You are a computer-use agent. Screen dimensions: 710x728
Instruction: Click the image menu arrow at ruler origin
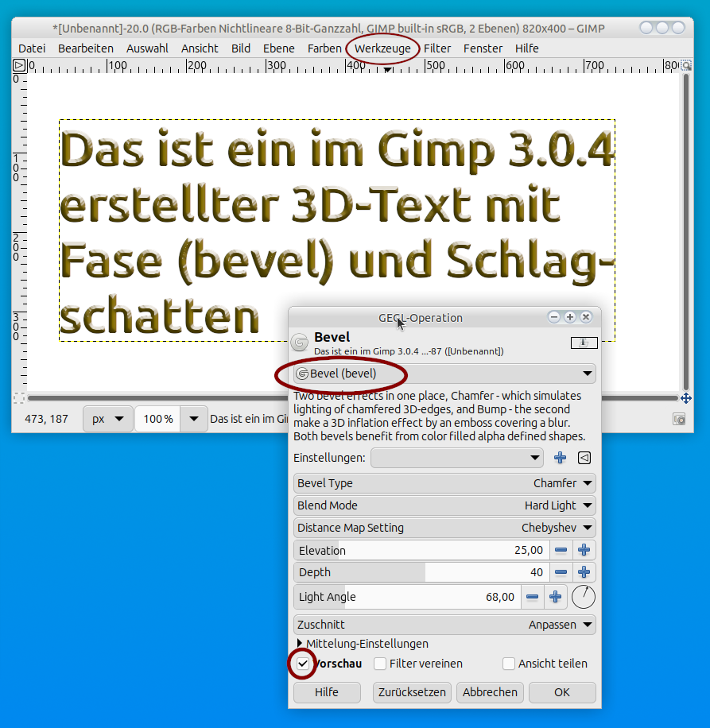point(19,65)
